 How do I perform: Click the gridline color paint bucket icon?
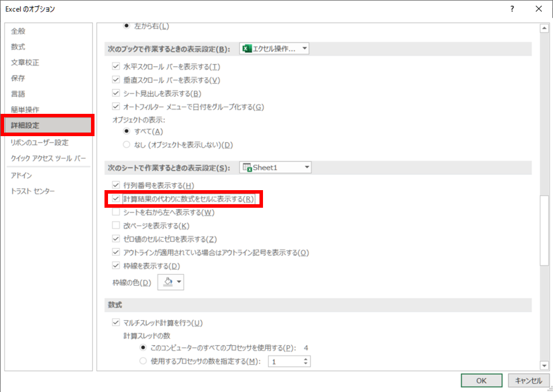(168, 282)
